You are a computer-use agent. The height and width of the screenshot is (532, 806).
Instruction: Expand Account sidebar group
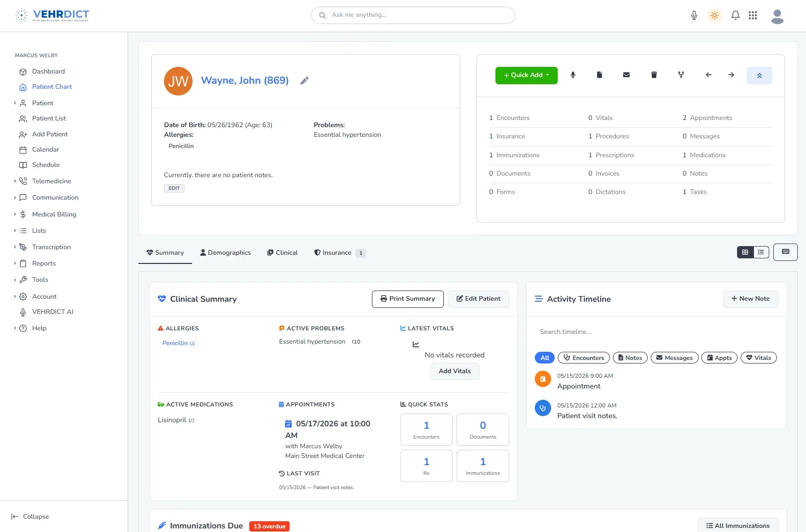[x=44, y=297]
